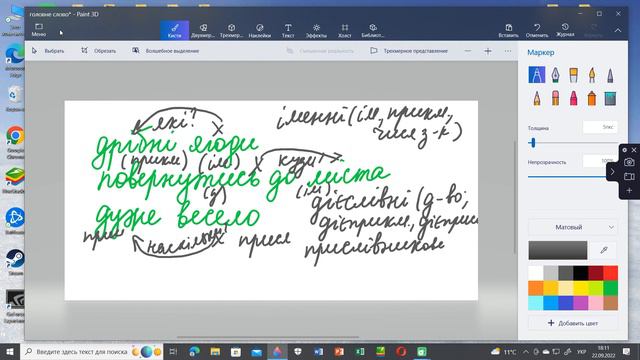Choose the Oil brush tool
This screenshot has height=360, width=640.
pyautogui.click(x=573, y=75)
